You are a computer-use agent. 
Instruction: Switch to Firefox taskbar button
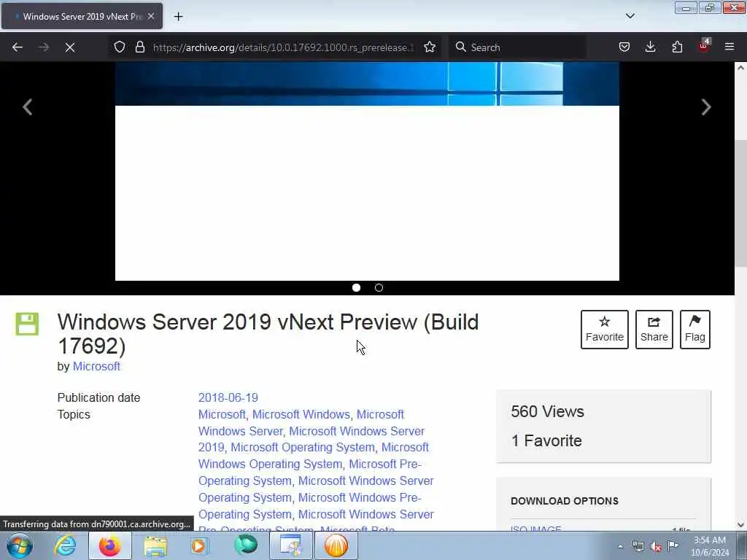[x=109, y=545]
